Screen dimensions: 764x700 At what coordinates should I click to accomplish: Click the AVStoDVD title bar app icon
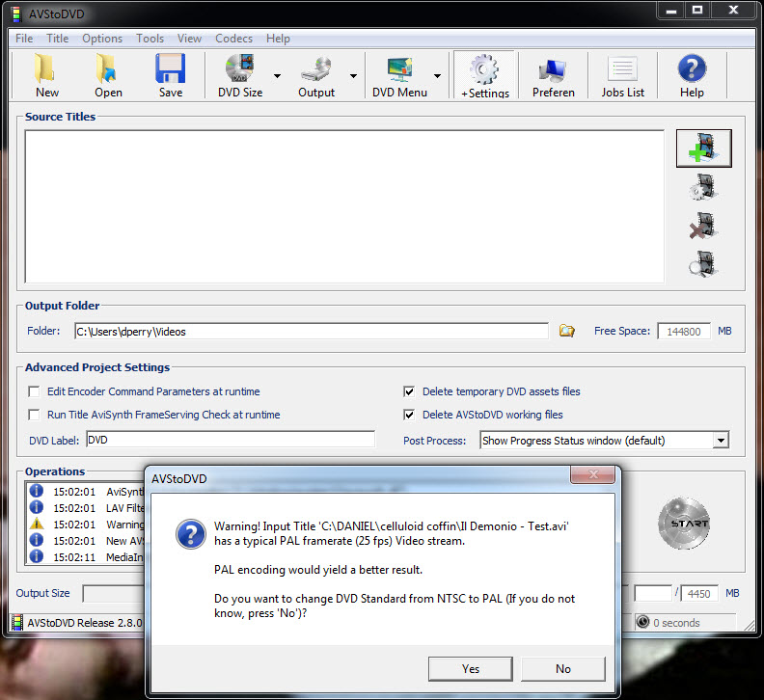pyautogui.click(x=17, y=14)
